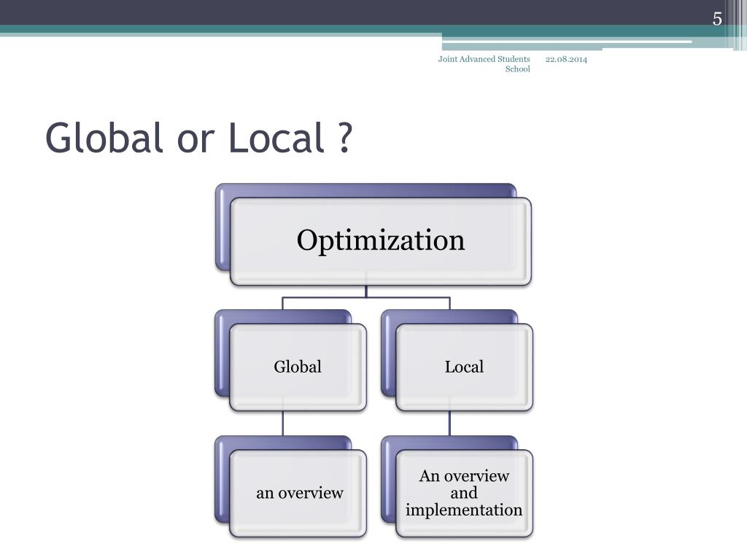
Task: Click the slide title "Global or Local ?"
Action: tap(198, 138)
